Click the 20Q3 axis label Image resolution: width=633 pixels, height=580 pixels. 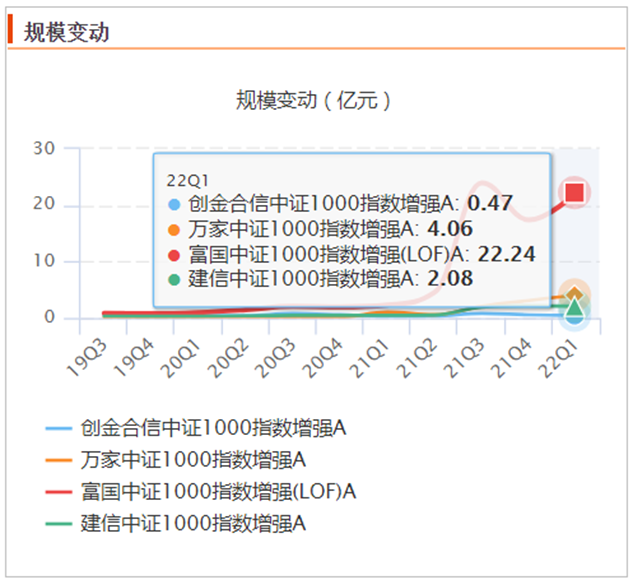point(276,358)
